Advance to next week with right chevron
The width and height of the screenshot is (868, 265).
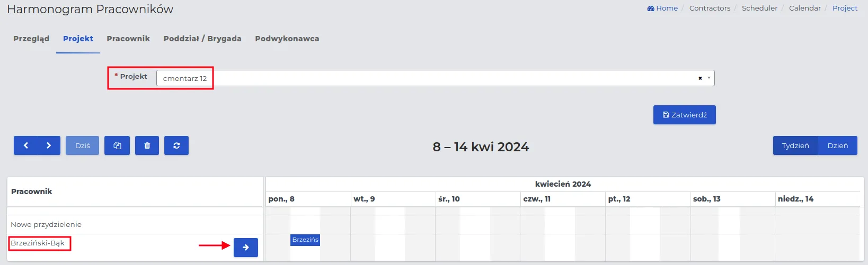[x=49, y=145]
